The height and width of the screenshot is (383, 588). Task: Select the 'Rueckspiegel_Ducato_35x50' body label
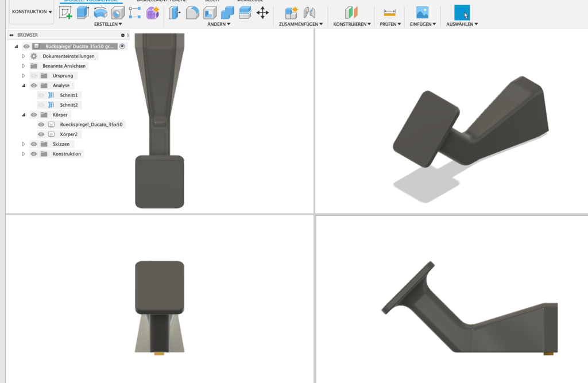click(91, 125)
